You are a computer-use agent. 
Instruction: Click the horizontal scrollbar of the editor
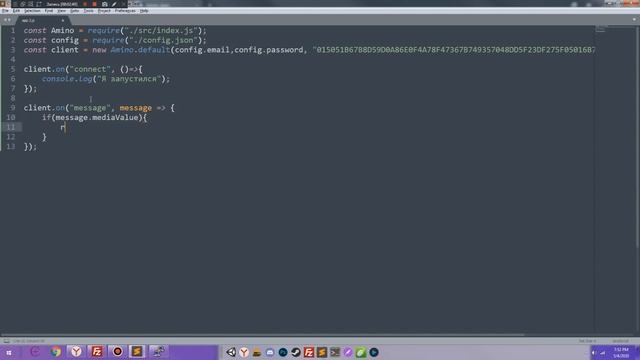click(x=262, y=335)
